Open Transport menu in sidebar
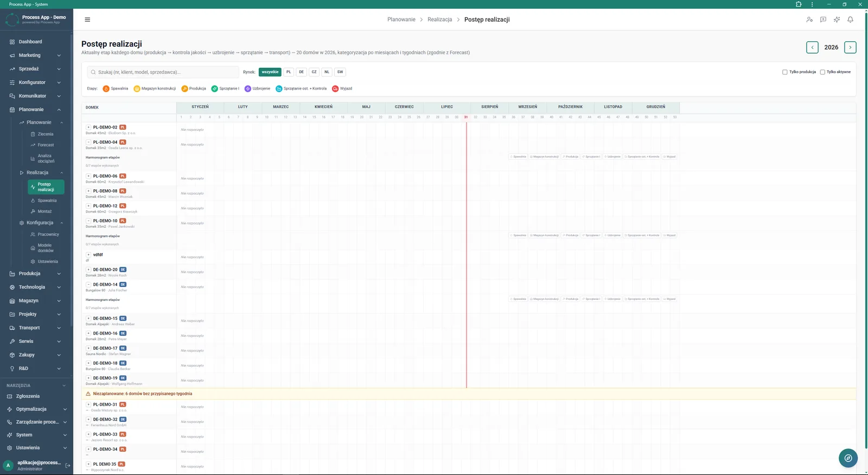The image size is (868, 475). [36, 328]
